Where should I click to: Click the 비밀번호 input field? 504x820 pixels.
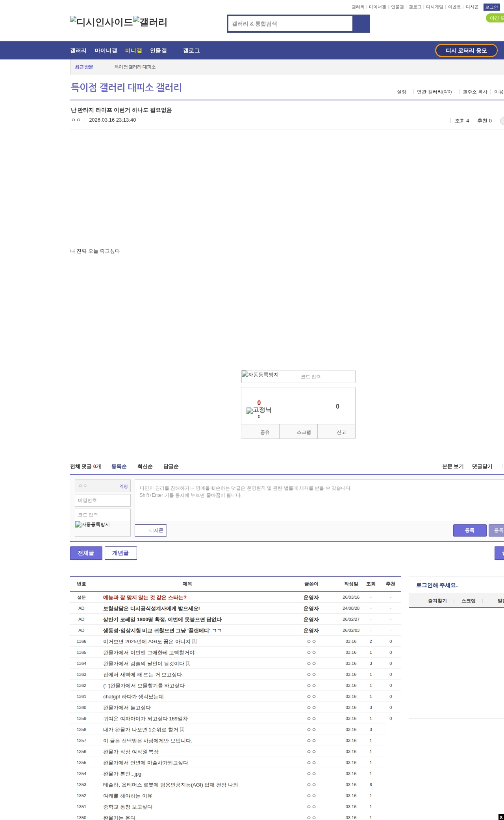coord(103,500)
